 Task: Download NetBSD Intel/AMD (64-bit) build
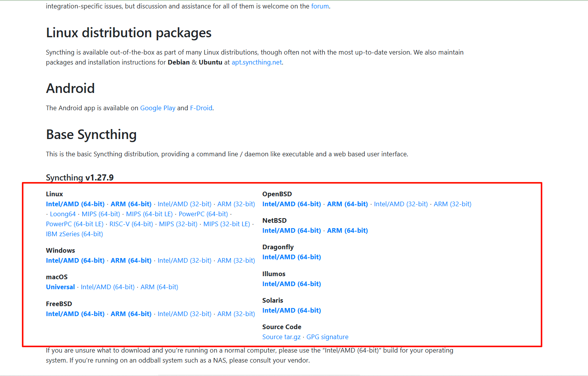(x=292, y=230)
